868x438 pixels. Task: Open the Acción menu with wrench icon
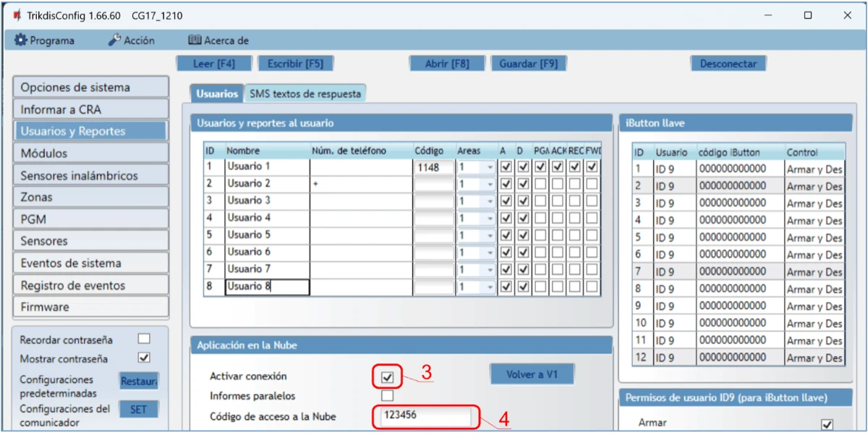(x=132, y=41)
